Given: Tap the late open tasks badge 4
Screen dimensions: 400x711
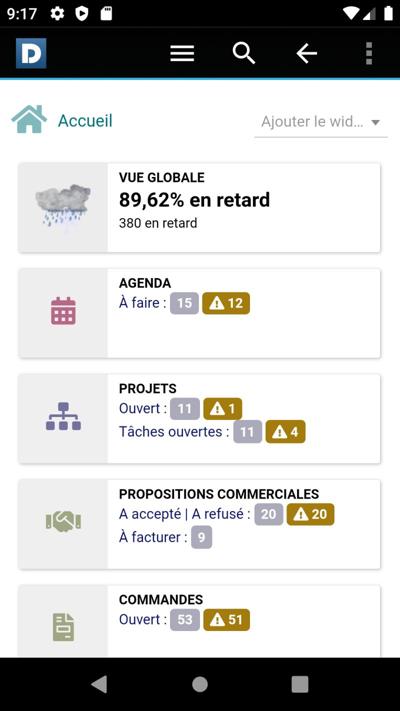Looking at the screenshot, I should [x=285, y=432].
